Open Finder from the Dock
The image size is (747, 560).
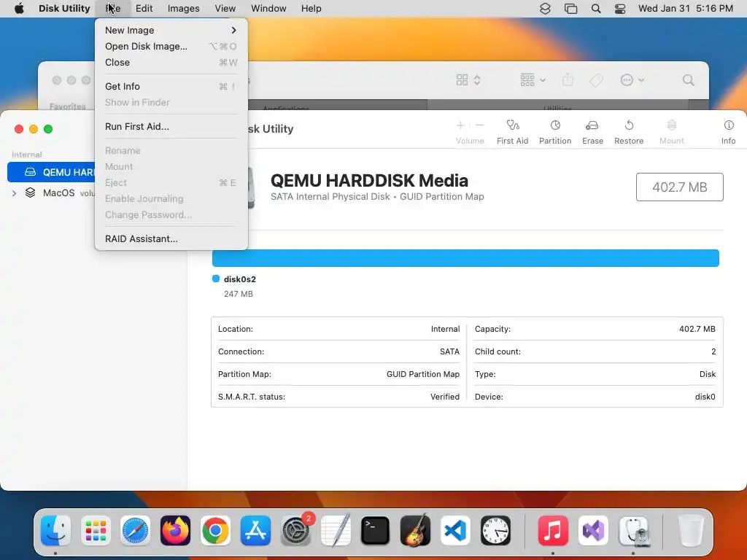[55, 531]
